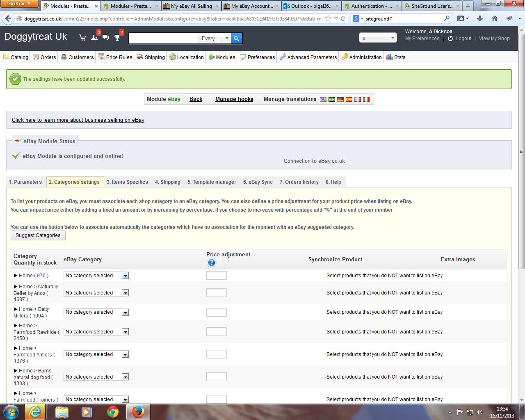Select the Brazilian flag translation
Screen dimensions: 525x420
coord(332,99)
